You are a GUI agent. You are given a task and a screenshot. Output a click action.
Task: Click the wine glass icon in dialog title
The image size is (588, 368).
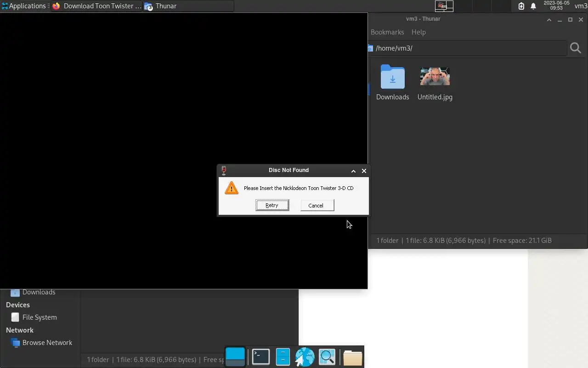[x=224, y=171]
